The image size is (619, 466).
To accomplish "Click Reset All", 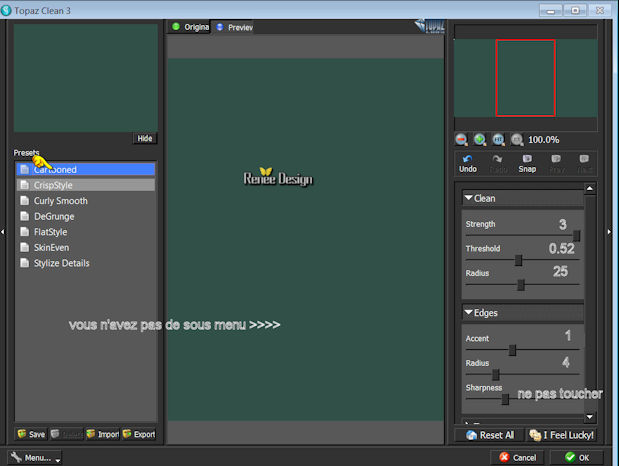I will coord(490,435).
